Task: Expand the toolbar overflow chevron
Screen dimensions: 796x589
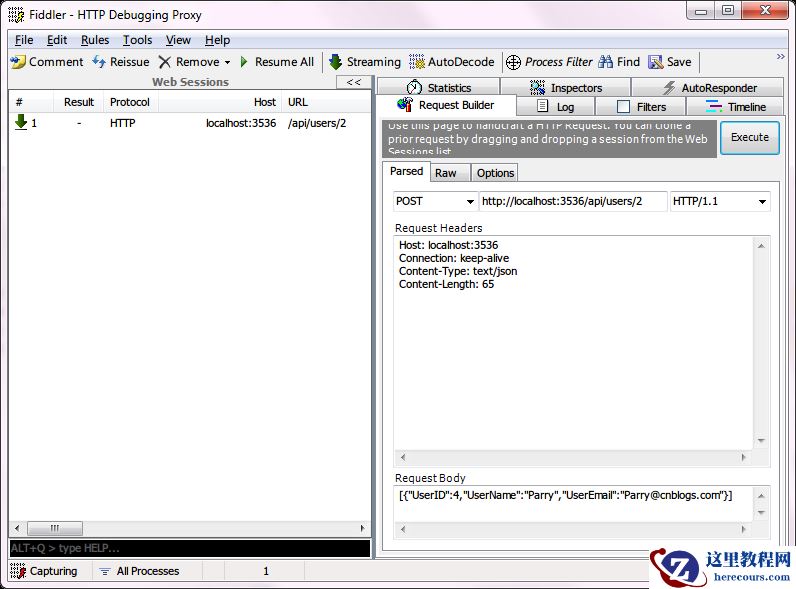Action: point(781,56)
